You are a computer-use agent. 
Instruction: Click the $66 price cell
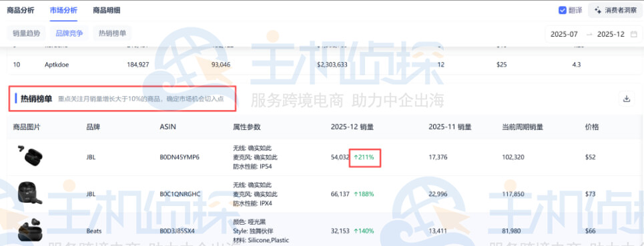tap(590, 231)
